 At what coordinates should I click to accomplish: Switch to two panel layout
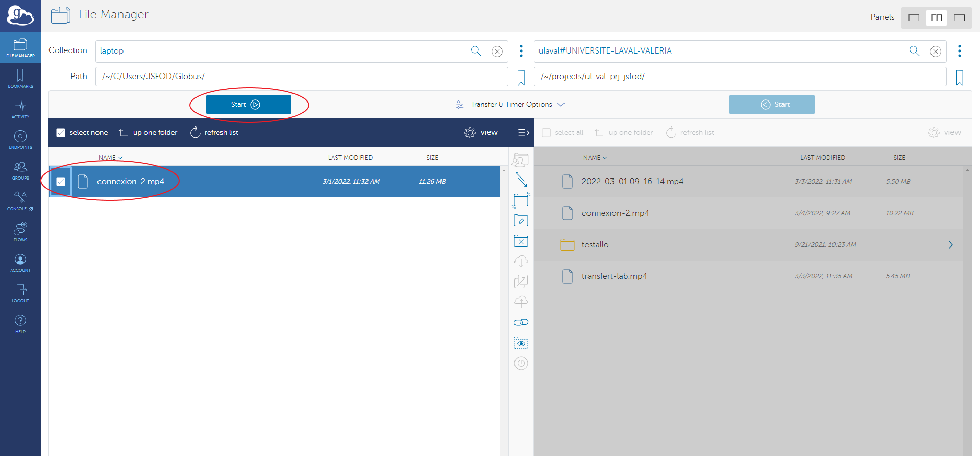(x=937, y=18)
